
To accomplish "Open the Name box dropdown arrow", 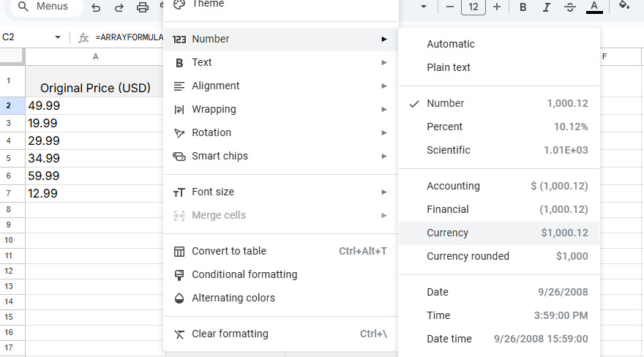I will pos(58,37).
